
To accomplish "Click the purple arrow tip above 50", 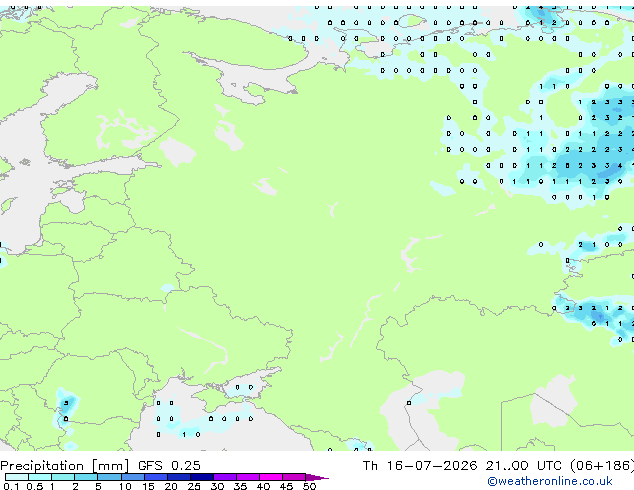I will coord(317,477).
